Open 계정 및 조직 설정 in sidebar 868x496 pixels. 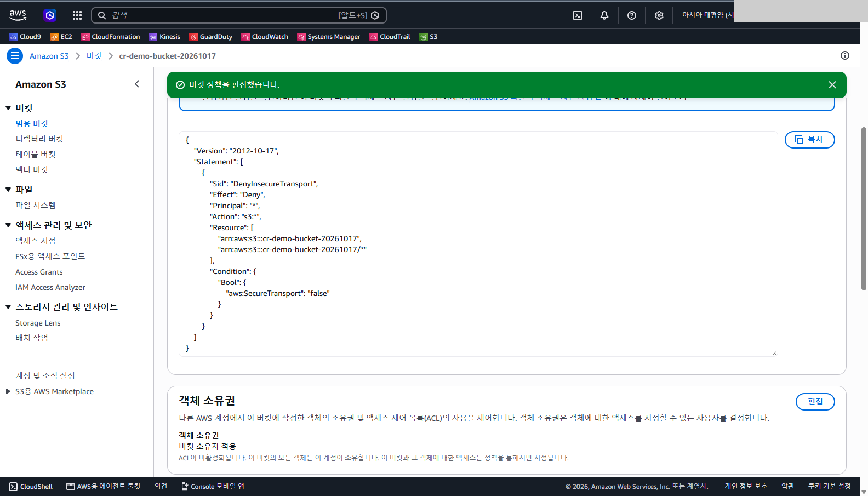pos(45,375)
